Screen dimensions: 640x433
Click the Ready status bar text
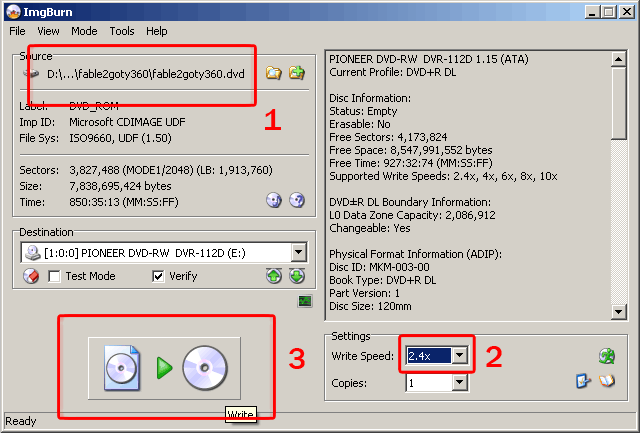tap(21, 421)
